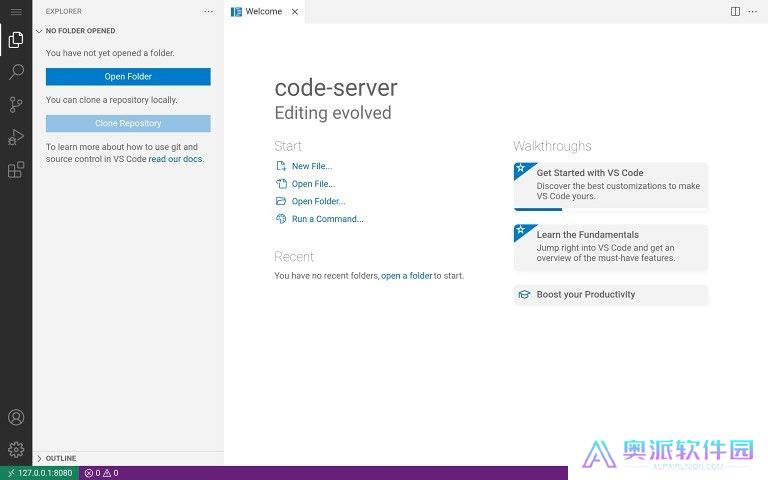This screenshot has height=480, width=768.
Task: Follow the open a folder link
Action: click(x=407, y=276)
